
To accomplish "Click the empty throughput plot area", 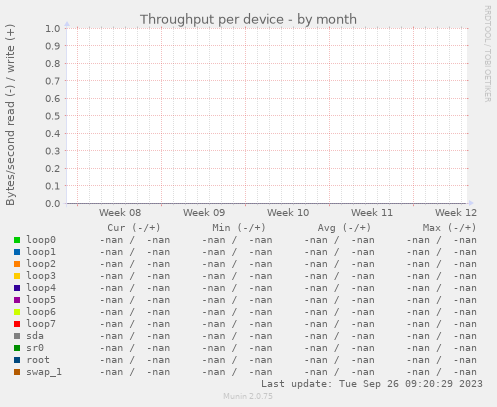I will tap(267, 116).
